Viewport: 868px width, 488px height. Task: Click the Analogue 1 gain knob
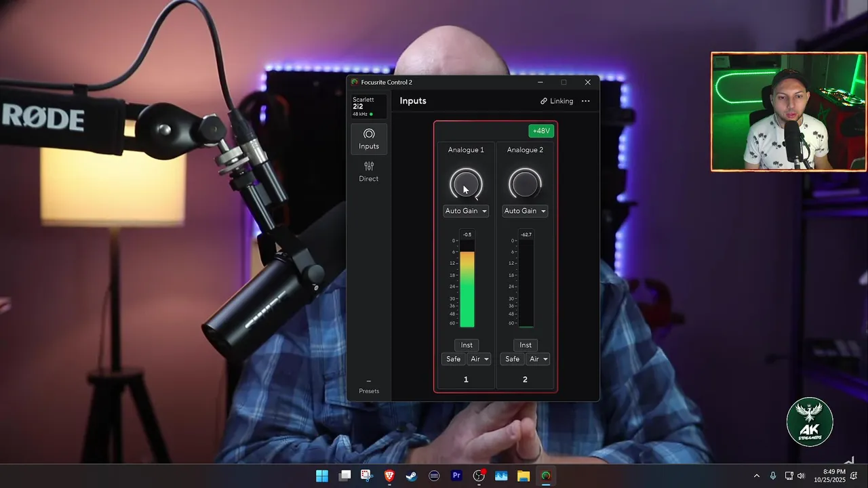tap(466, 184)
